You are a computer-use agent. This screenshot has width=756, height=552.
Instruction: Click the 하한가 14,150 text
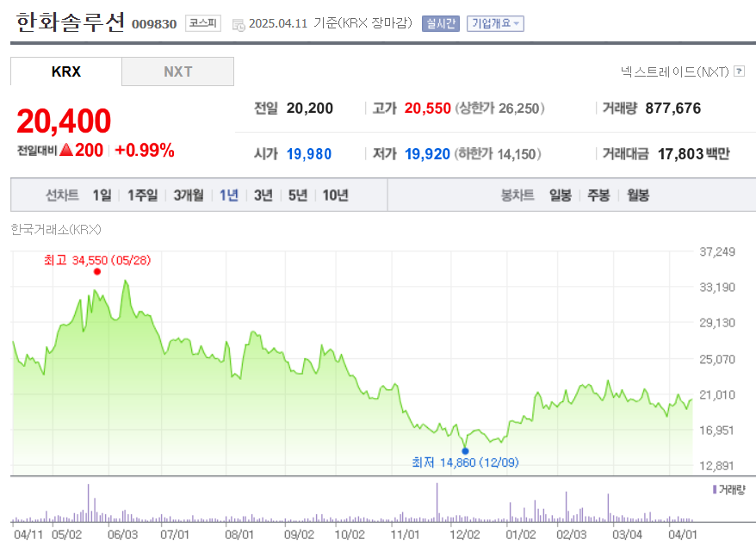click(x=498, y=154)
